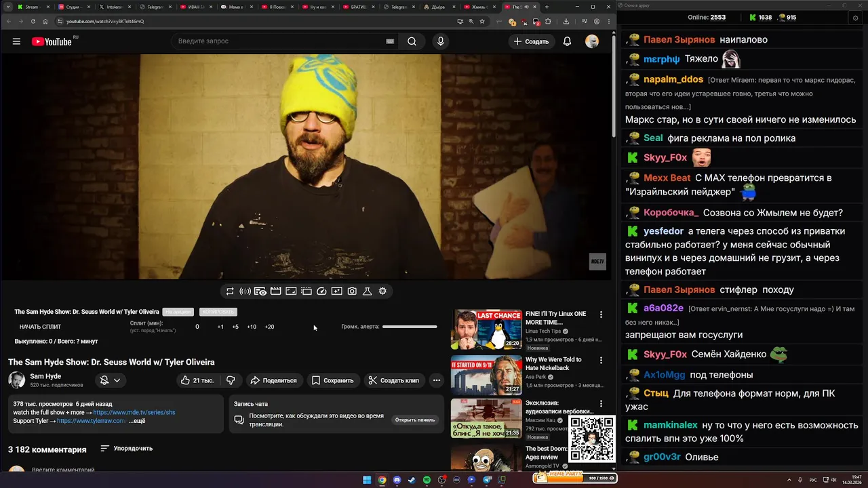Screen dimensions: 868x488
Task: Click Поделиться share button
Action: (x=274, y=380)
